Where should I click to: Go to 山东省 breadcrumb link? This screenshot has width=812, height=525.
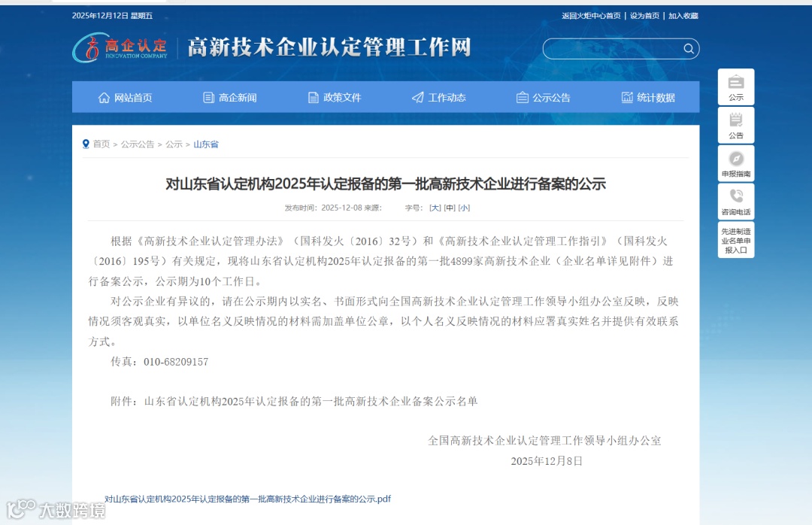(x=206, y=144)
